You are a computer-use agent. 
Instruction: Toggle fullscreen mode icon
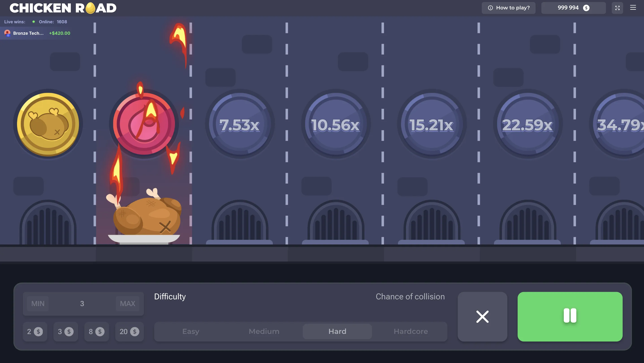(617, 8)
